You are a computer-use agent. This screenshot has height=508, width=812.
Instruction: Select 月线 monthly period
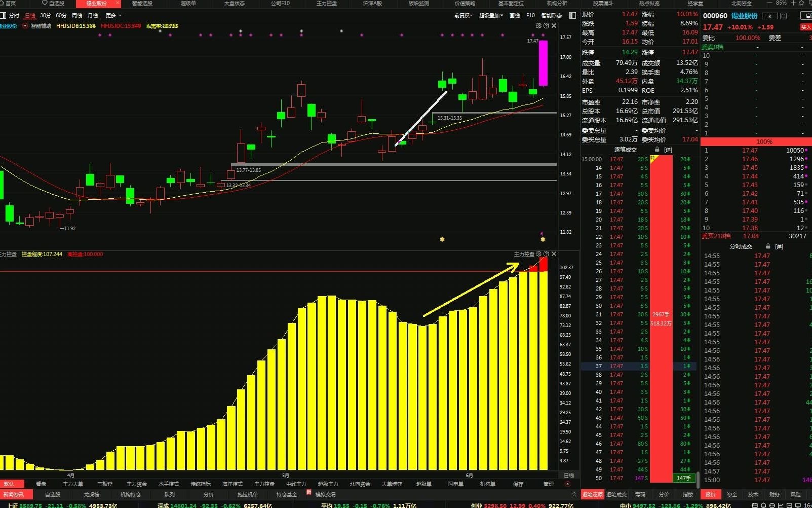pos(93,16)
